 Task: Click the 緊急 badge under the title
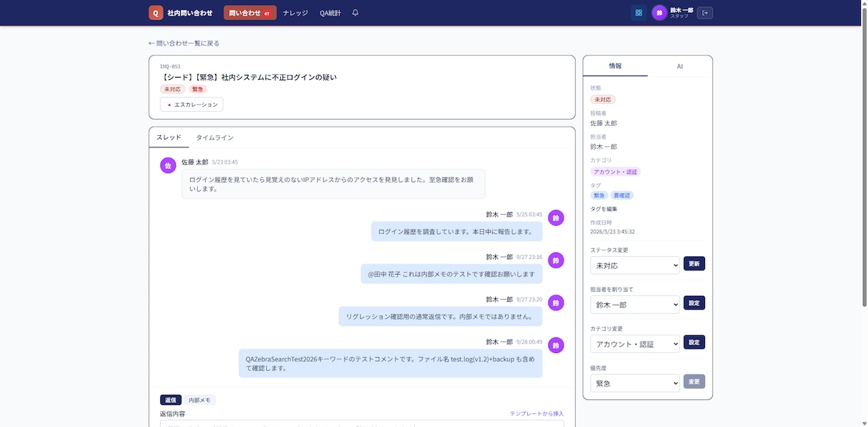tap(198, 89)
